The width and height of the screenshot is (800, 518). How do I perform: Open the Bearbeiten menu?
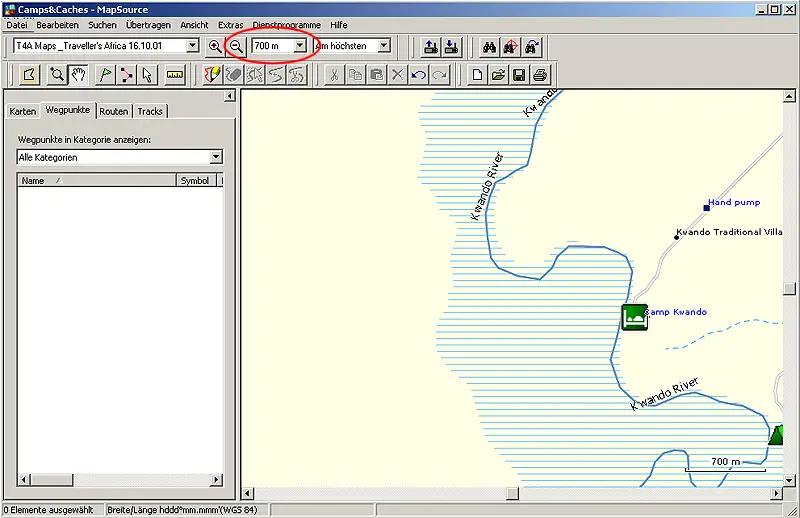(58, 24)
